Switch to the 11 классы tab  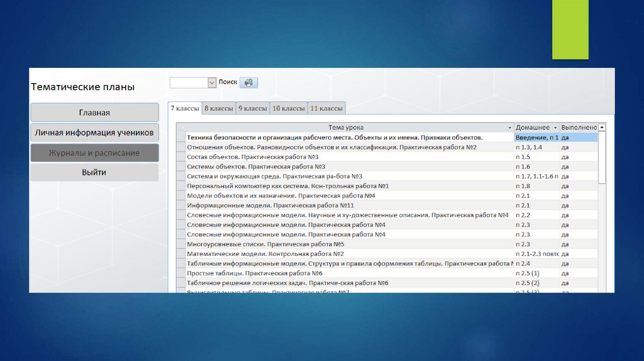(x=326, y=108)
